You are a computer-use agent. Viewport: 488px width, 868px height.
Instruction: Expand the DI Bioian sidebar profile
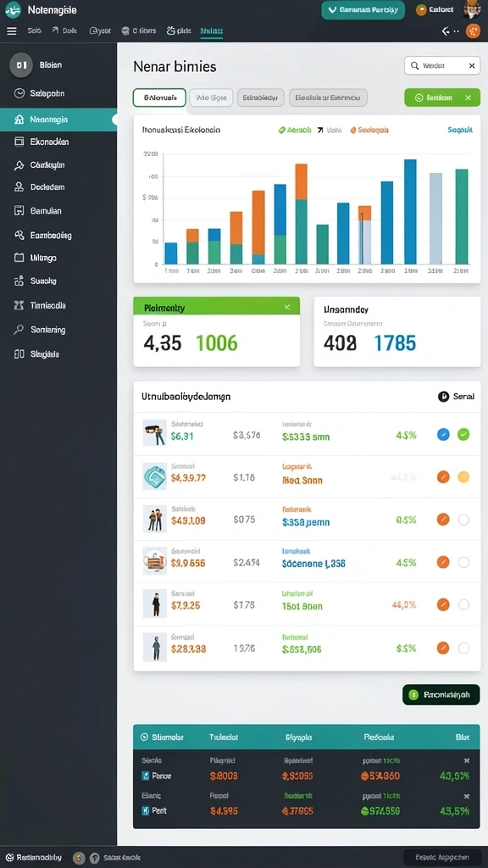coord(36,64)
